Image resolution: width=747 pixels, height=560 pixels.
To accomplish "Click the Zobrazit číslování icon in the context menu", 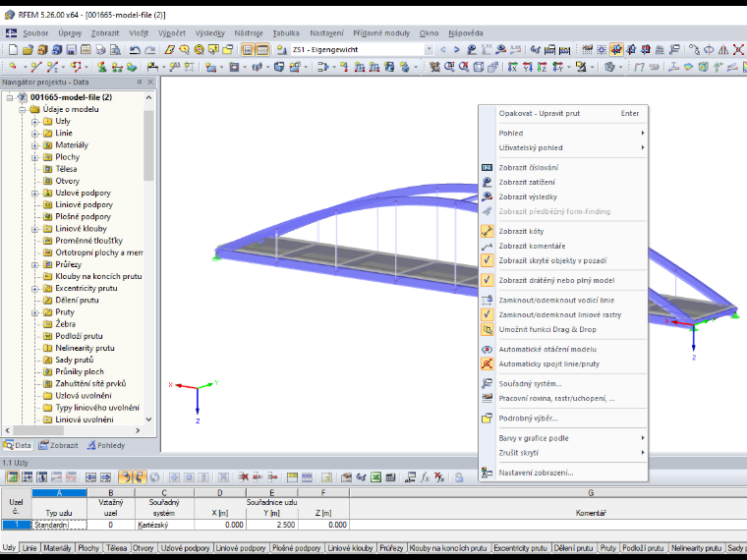I will pyautogui.click(x=487, y=168).
